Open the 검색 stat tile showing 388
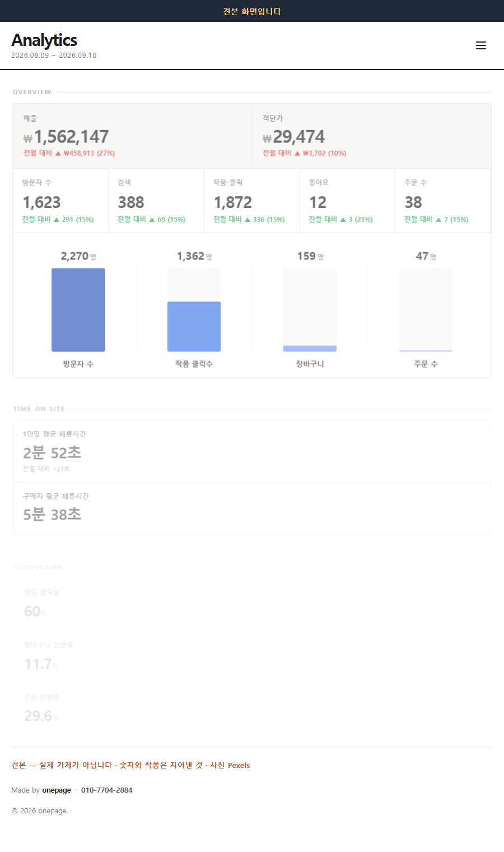The height and width of the screenshot is (852, 504). tap(156, 201)
